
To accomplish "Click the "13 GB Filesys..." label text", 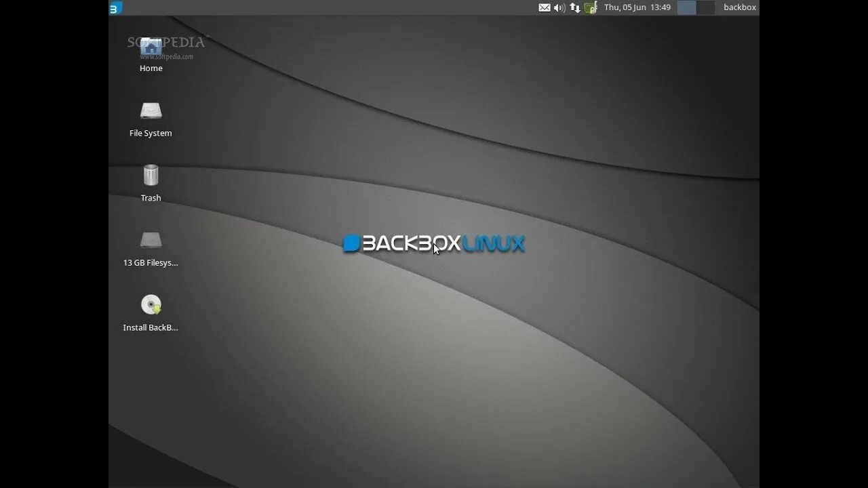I will pos(151,263).
